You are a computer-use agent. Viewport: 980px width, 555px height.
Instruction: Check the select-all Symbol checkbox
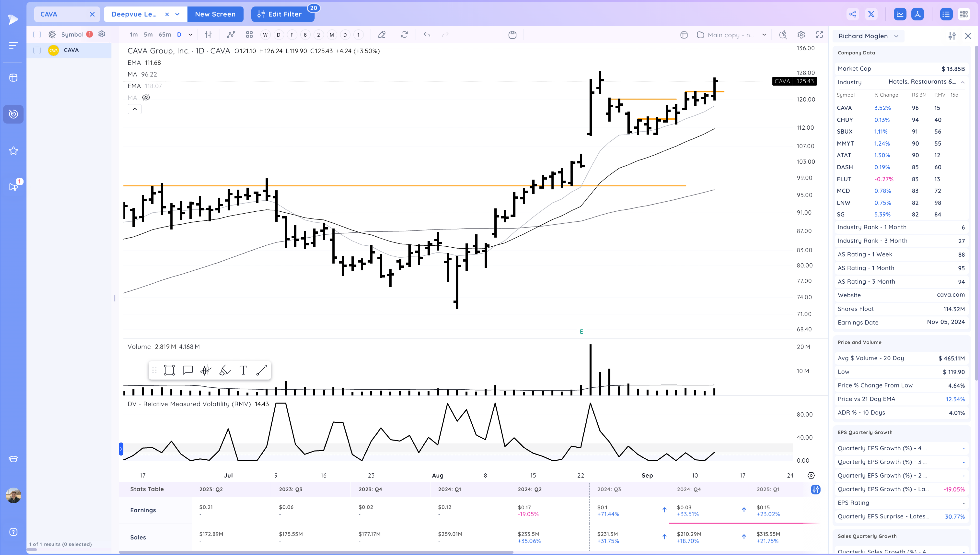(x=37, y=34)
